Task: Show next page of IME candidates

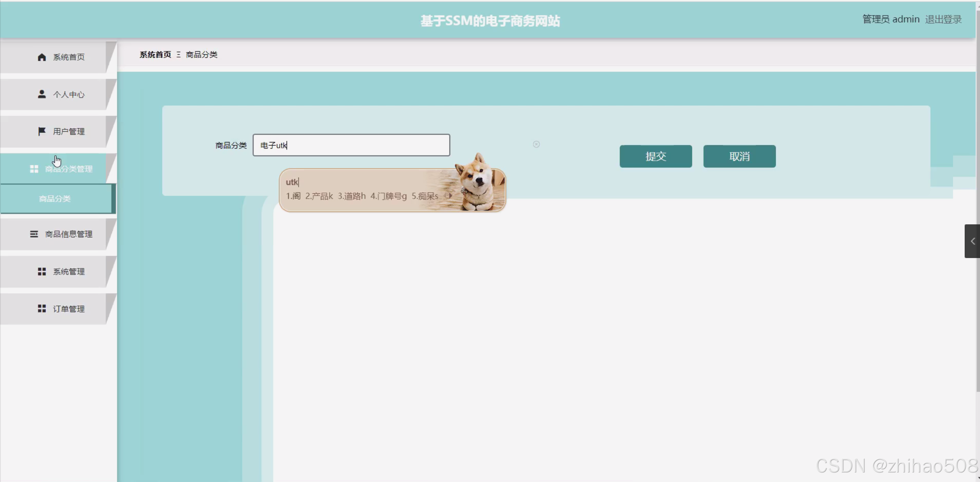Action: click(451, 196)
